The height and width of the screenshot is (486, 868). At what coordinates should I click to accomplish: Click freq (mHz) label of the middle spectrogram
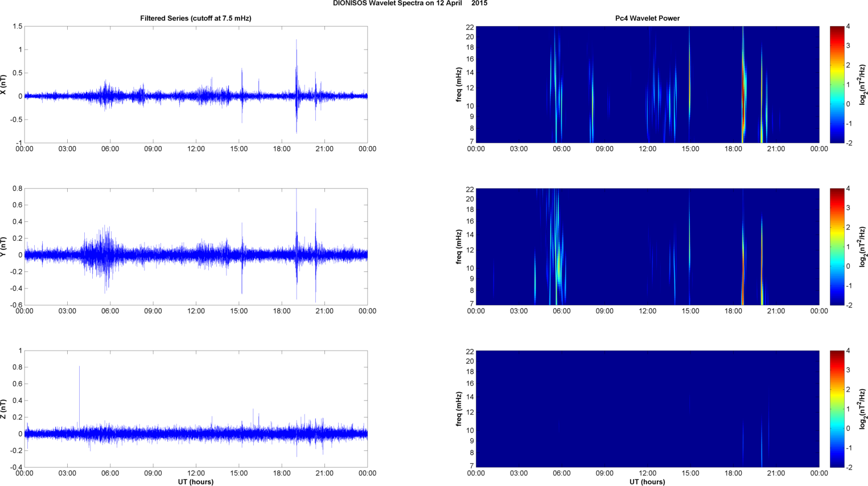point(459,246)
